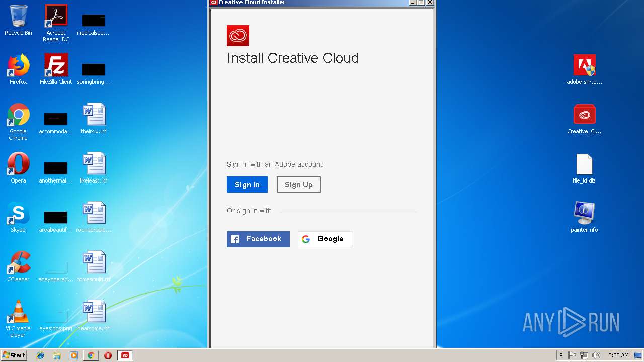Click the Creative Cloud logo in installer
The height and width of the screenshot is (362, 644).
pos(238,36)
